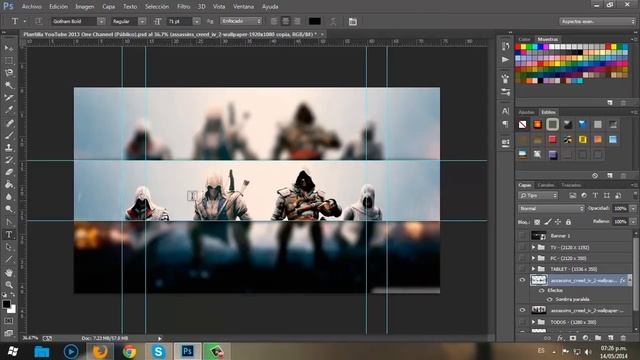Open the Actions panel play icon

(x=505, y=60)
